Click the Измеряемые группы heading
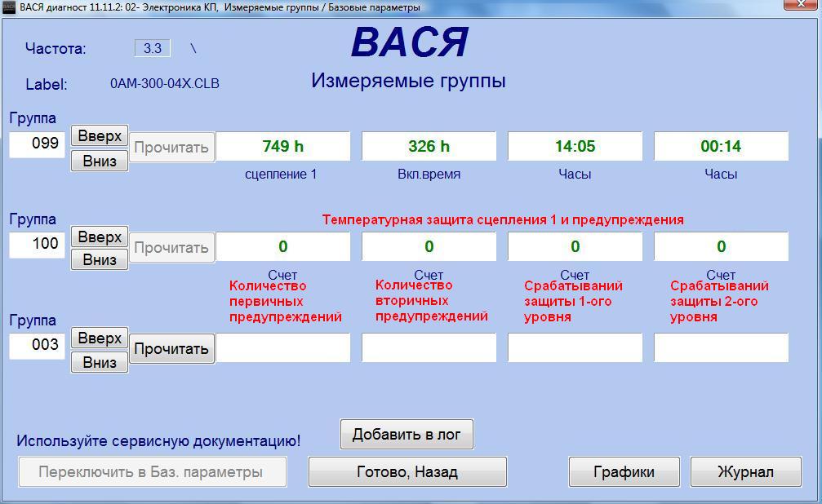Viewport: 822px width, 504px height. 408,81
